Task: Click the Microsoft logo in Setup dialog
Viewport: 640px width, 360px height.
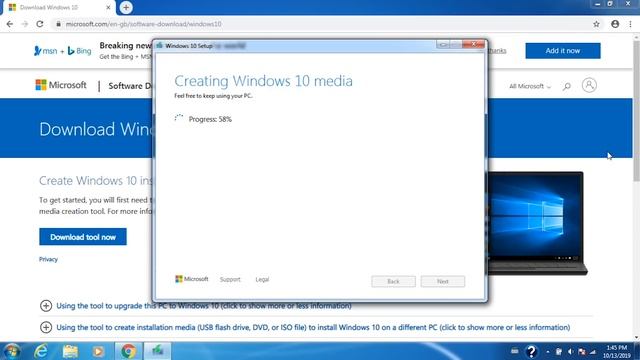Action: coord(192,279)
